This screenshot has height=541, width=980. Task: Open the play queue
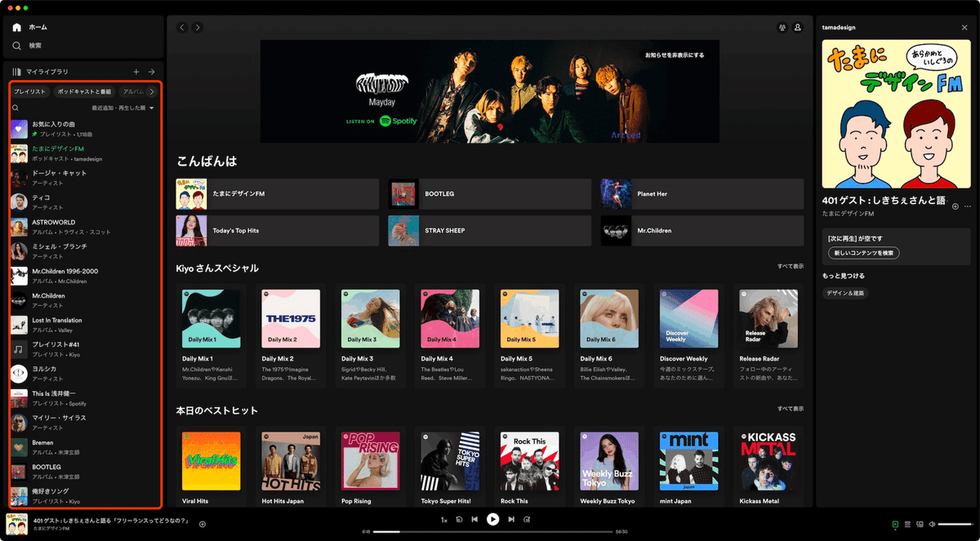click(907, 524)
